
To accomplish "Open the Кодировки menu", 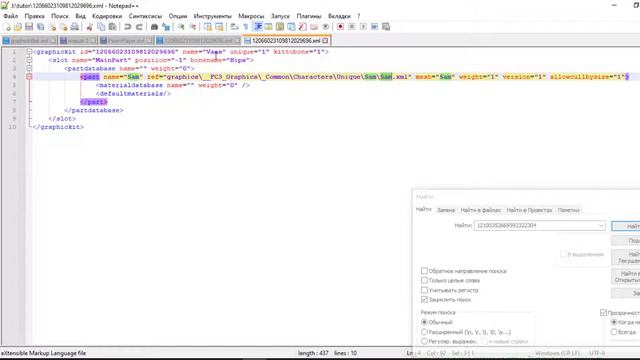I will pos(107,16).
